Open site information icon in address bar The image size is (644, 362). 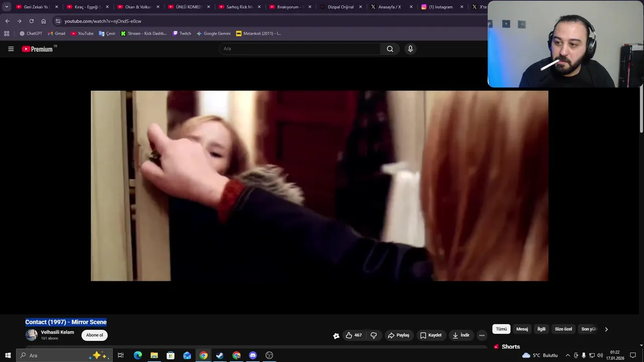click(x=58, y=21)
